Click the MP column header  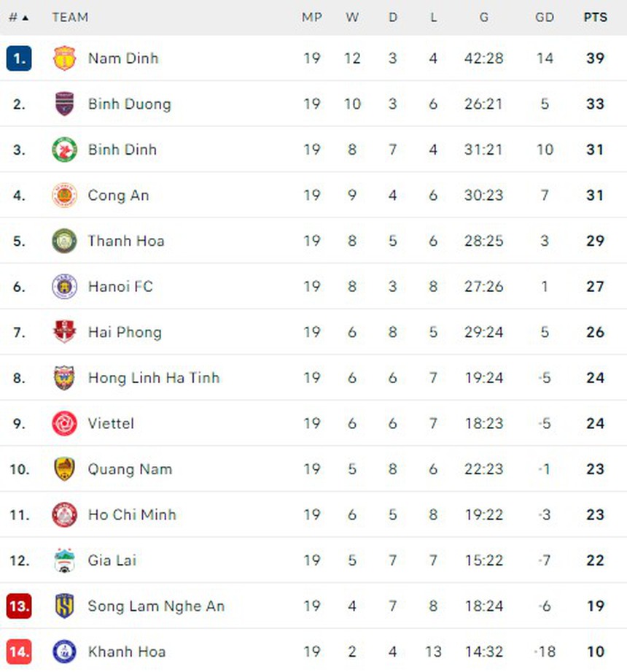click(312, 17)
